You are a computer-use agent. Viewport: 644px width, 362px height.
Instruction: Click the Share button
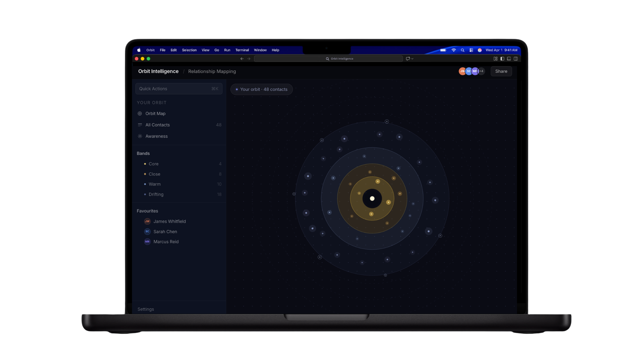click(x=501, y=71)
